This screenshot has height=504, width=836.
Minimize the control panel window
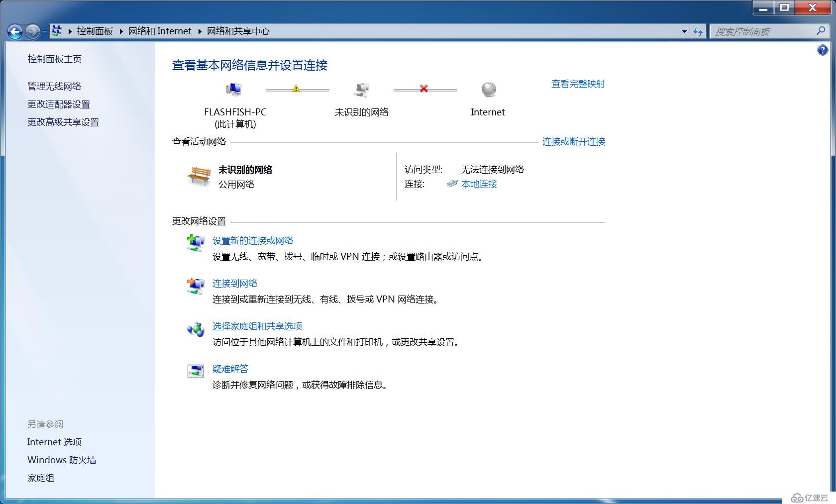click(x=763, y=7)
